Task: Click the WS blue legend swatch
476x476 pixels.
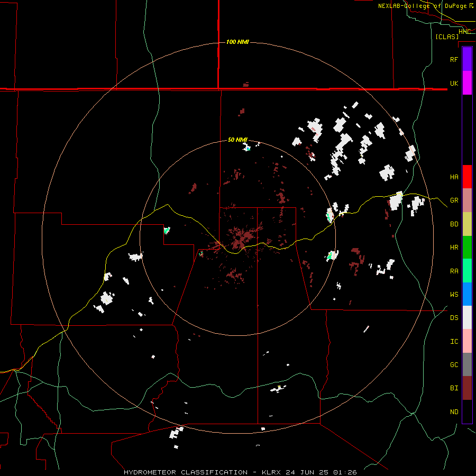Action: click(467, 294)
